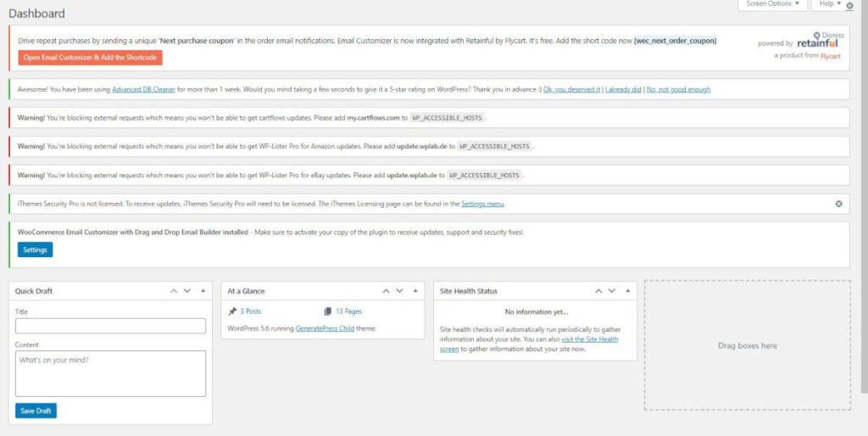Click the pages icon beside 13 Pages
868x436 pixels.
[x=328, y=311]
